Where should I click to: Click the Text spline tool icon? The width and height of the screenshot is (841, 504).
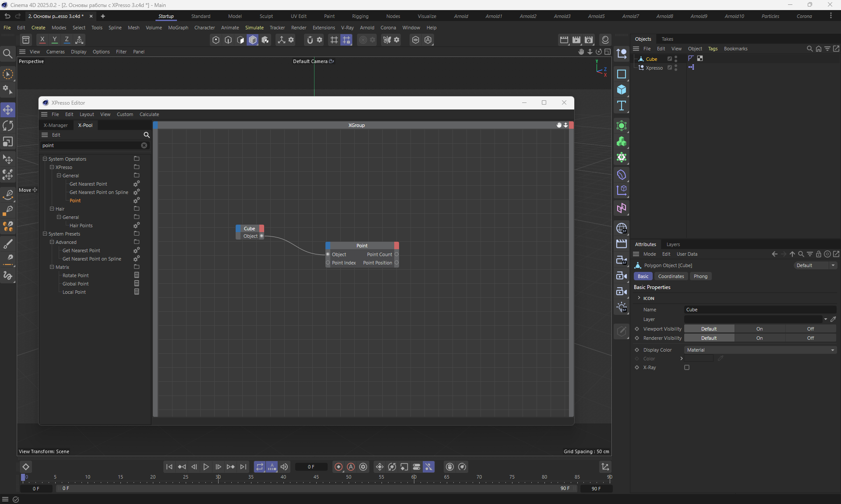[622, 106]
